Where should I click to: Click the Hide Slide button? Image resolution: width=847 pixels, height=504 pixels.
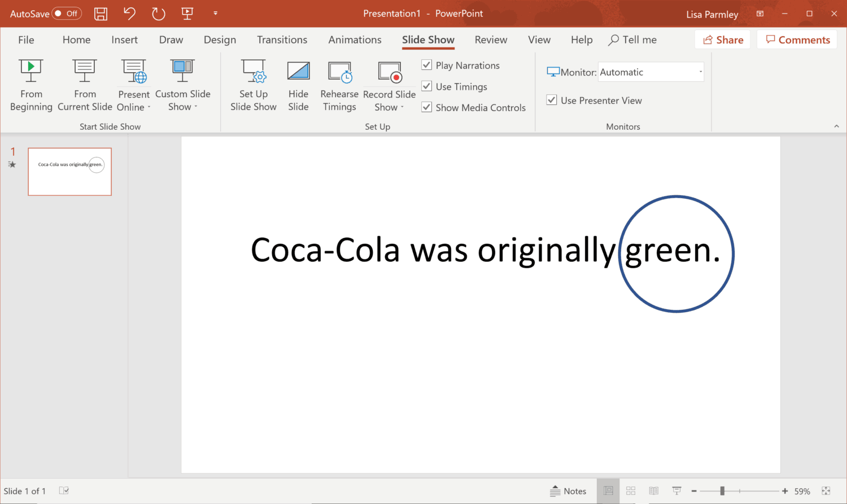pos(298,85)
